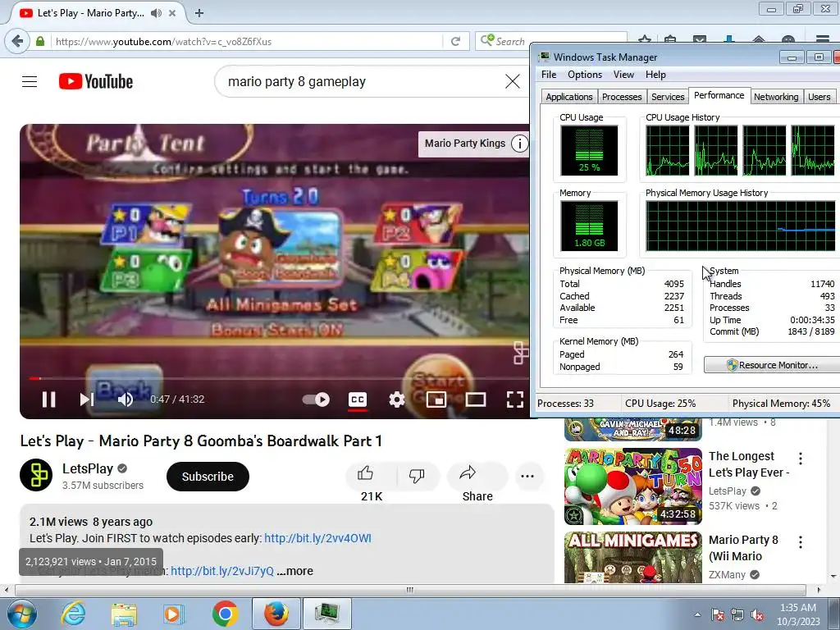Screen dimensions: 840x630
Task: Open a new Firefox tab
Action: [199, 13]
